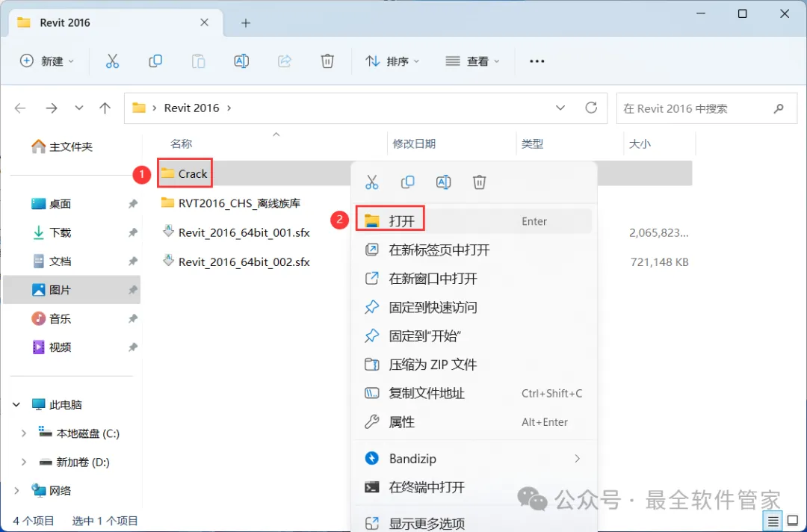Screen dimensions: 807x532
Task: Close the Revit 2016 tab
Action: pos(204,22)
